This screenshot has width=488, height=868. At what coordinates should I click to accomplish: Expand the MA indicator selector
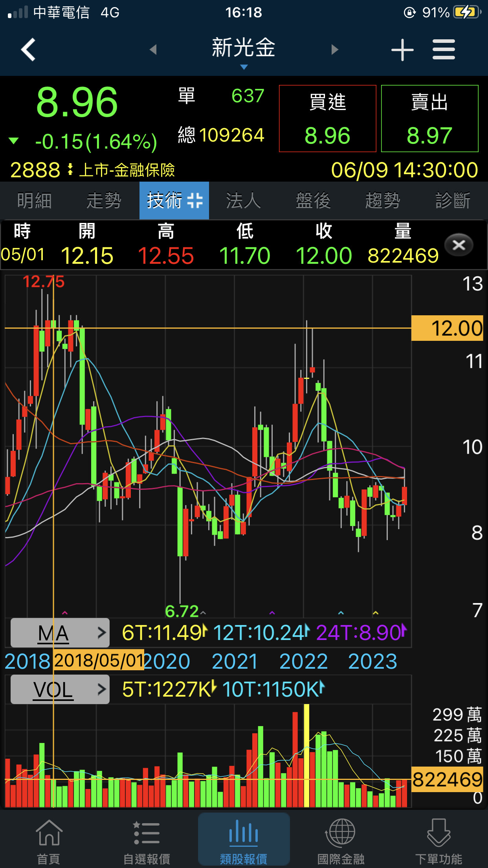coord(60,633)
